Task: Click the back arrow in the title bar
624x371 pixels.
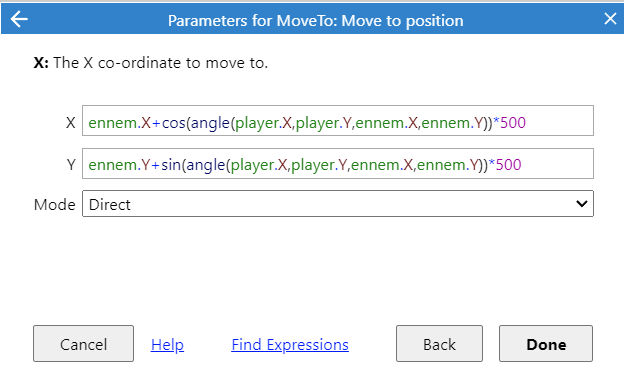Action: point(19,19)
